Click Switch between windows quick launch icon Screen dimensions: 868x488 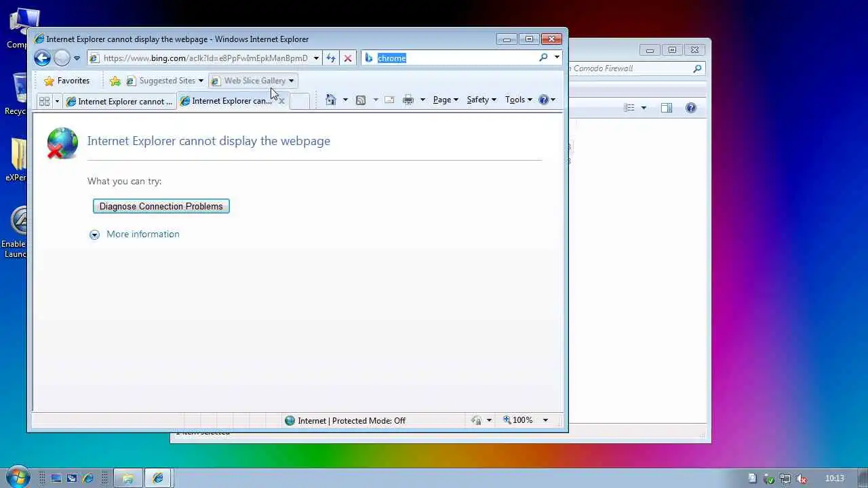coord(72,478)
